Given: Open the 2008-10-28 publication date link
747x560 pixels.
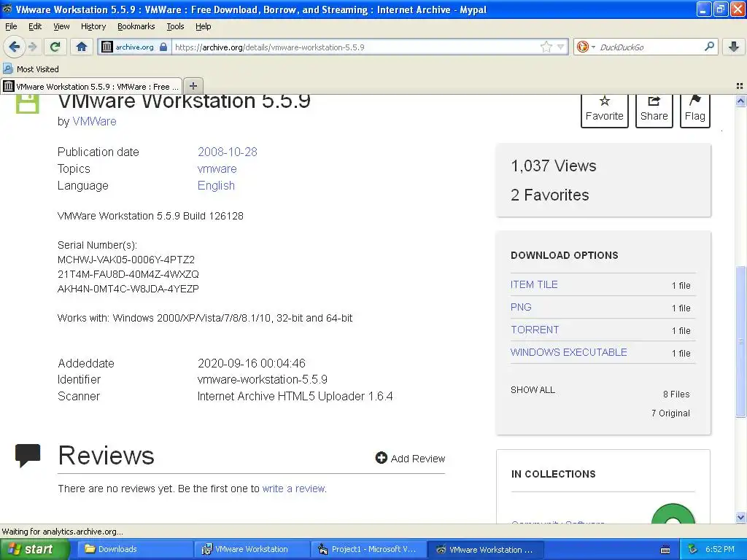Looking at the screenshot, I should [228, 152].
